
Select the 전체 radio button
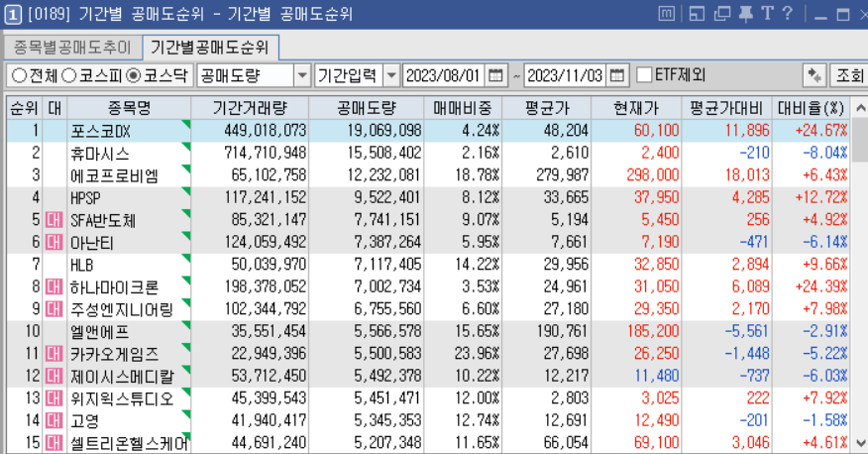(19, 75)
